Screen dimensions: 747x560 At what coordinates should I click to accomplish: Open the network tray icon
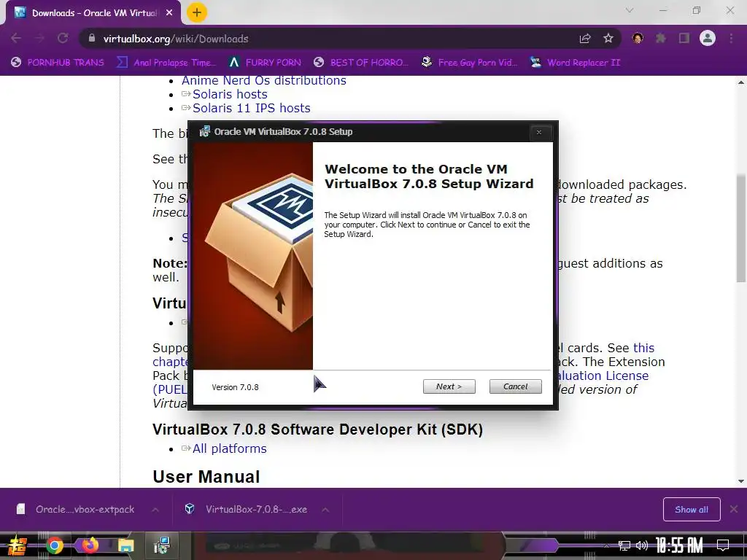(x=624, y=545)
